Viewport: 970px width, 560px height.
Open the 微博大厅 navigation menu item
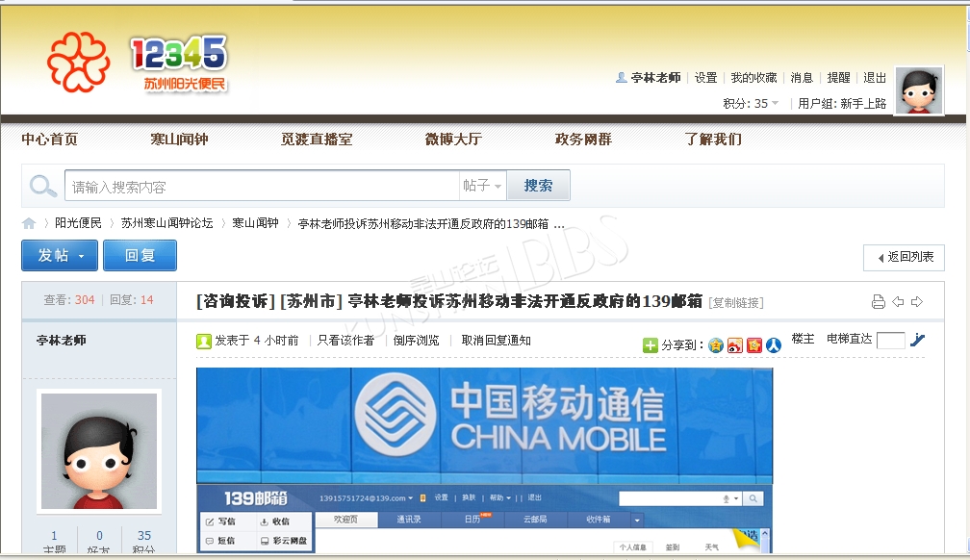click(453, 139)
